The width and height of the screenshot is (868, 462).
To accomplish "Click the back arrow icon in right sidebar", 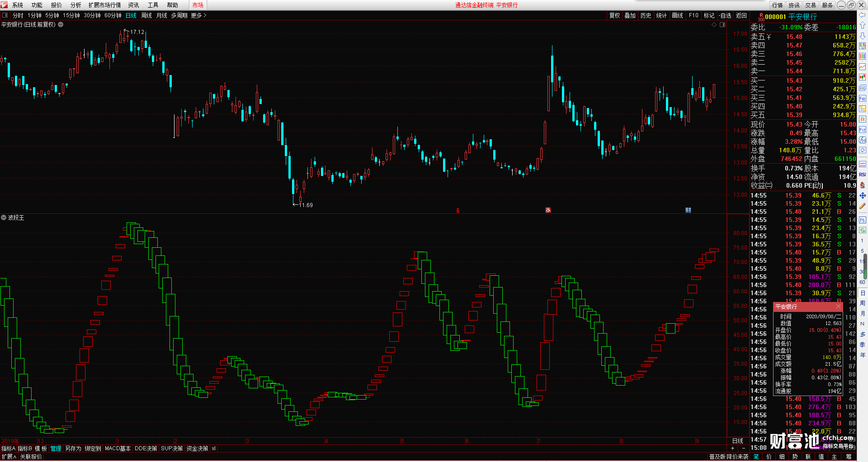I will coord(862,15).
